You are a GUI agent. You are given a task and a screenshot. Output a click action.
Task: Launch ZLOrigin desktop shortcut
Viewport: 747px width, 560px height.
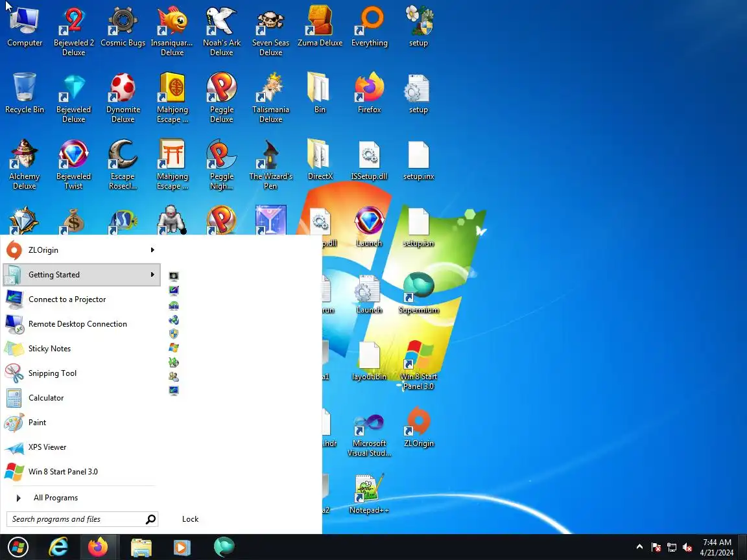click(418, 426)
